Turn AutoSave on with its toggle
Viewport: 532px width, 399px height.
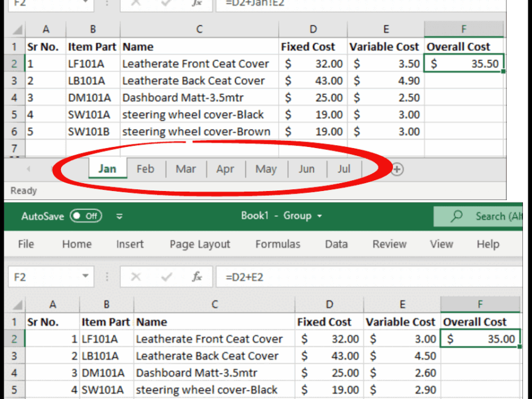tap(85, 216)
